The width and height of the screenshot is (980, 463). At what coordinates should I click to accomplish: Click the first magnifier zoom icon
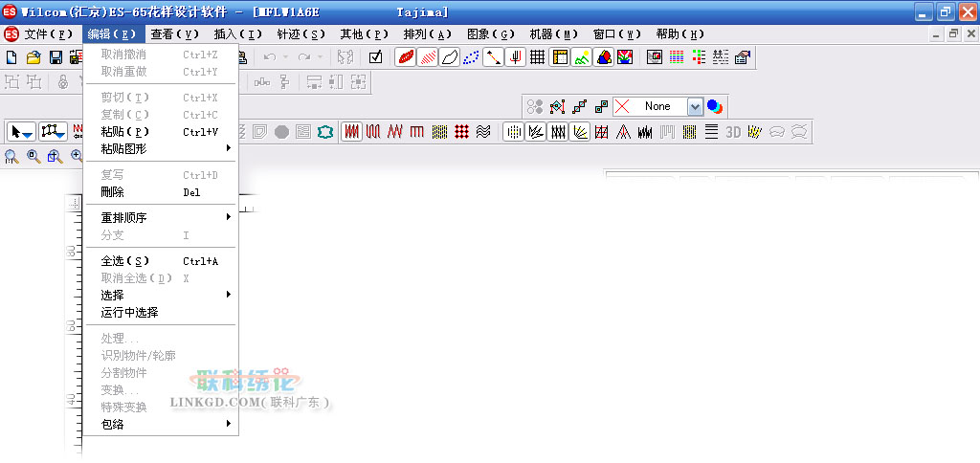click(11, 156)
